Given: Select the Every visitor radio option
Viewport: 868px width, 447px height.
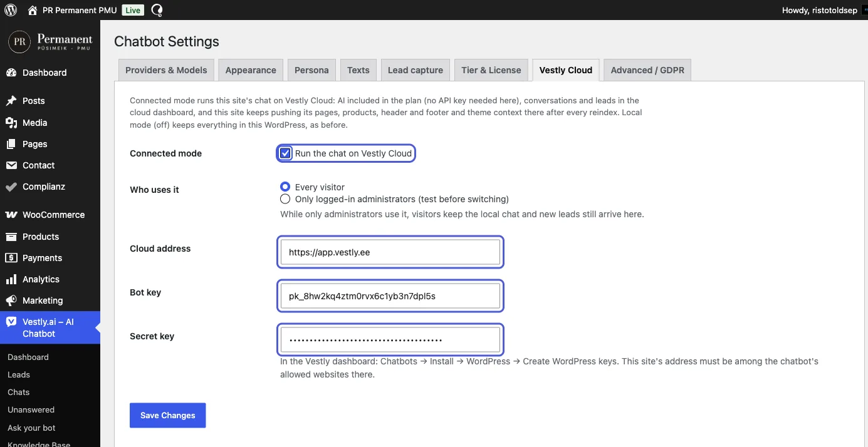Looking at the screenshot, I should coord(285,187).
